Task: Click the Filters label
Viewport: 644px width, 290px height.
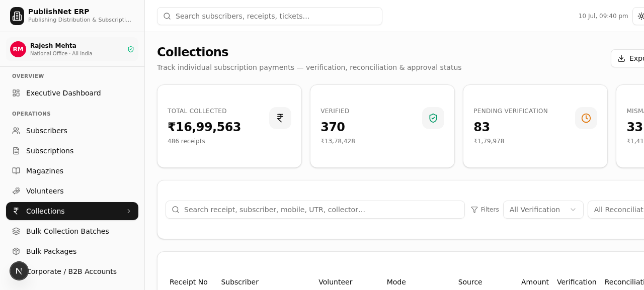Action: [x=490, y=210]
